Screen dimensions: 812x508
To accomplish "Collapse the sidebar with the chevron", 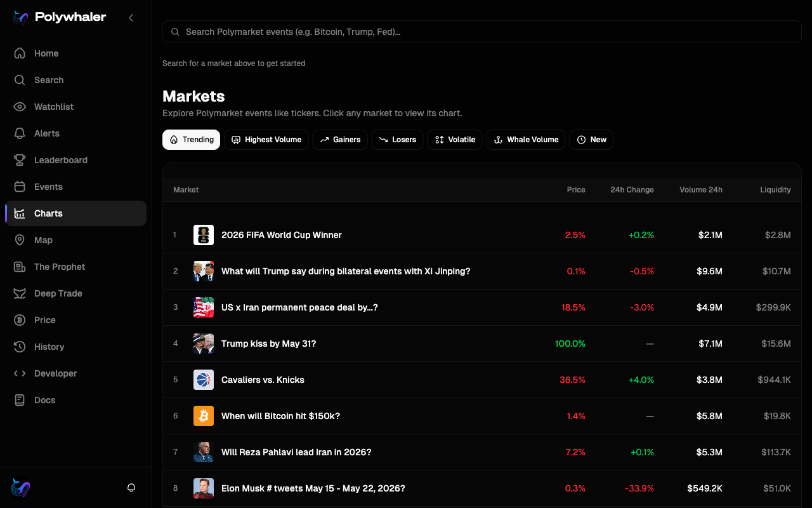I will click(x=131, y=18).
